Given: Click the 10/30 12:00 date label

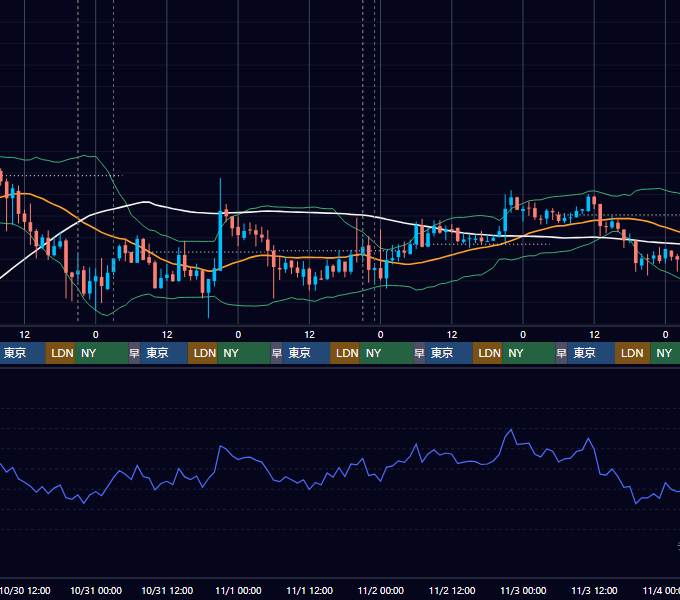Looking at the screenshot, I should point(25,590).
